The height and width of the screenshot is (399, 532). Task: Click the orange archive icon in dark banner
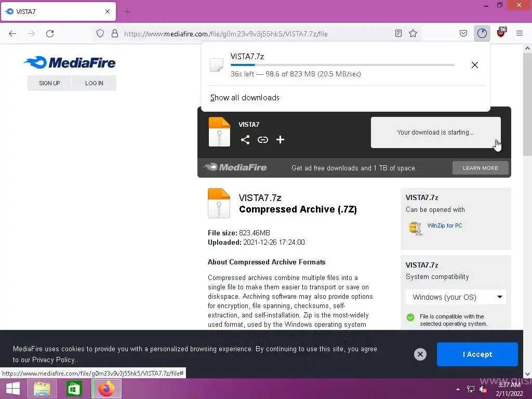click(x=219, y=131)
